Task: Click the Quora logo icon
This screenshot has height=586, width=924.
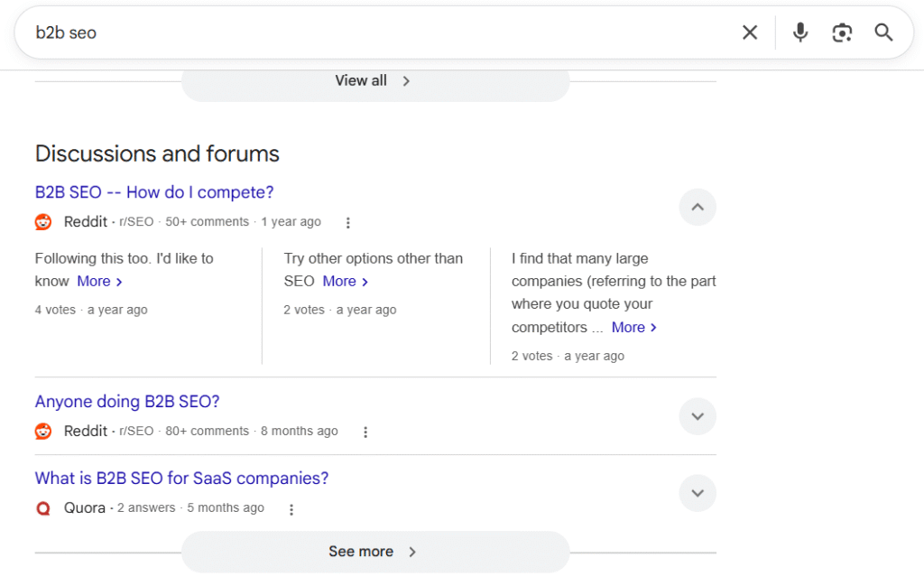Action: point(43,508)
